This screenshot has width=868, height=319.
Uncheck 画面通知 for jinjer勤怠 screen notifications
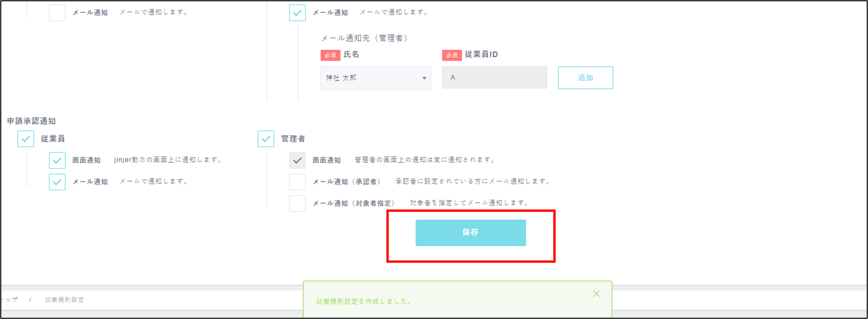click(x=57, y=160)
